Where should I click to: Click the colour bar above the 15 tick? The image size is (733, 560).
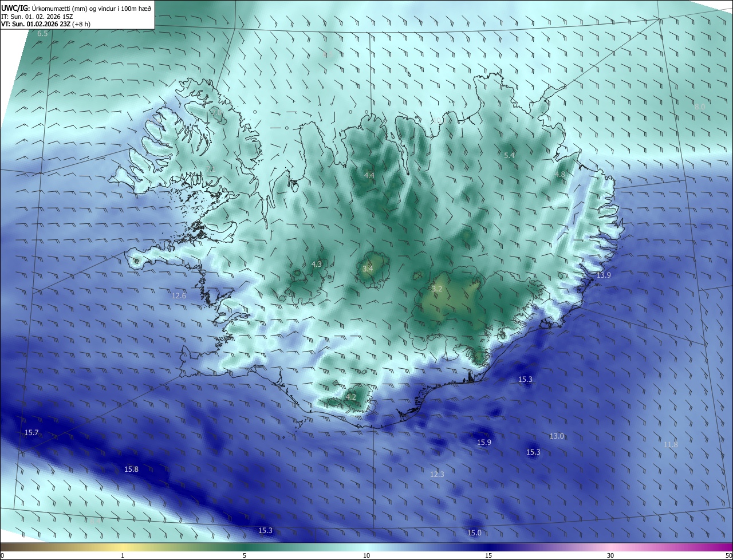(488, 547)
